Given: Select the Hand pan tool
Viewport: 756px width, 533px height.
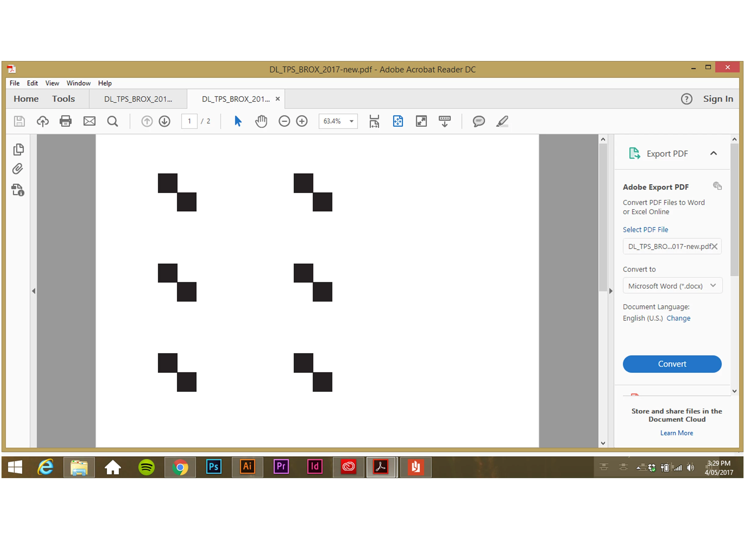Looking at the screenshot, I should (x=261, y=121).
